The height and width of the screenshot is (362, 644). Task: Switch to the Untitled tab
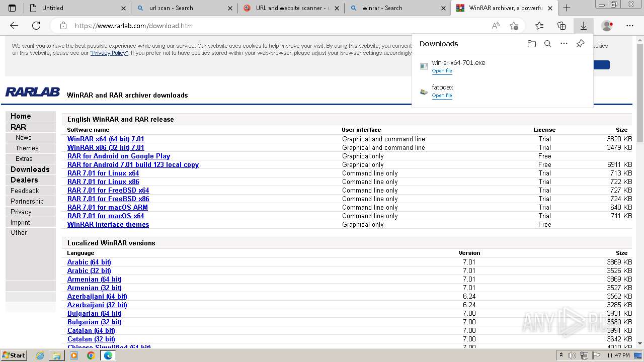(77, 8)
